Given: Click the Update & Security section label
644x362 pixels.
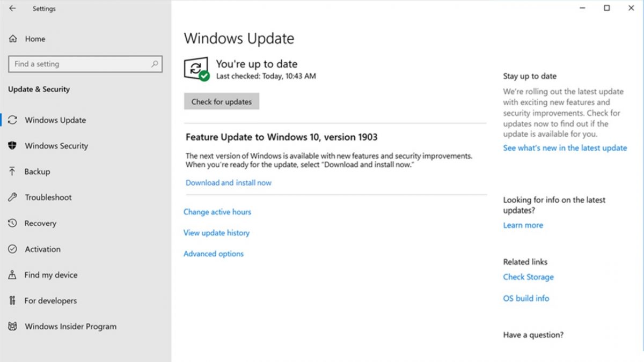Looking at the screenshot, I should point(39,89).
